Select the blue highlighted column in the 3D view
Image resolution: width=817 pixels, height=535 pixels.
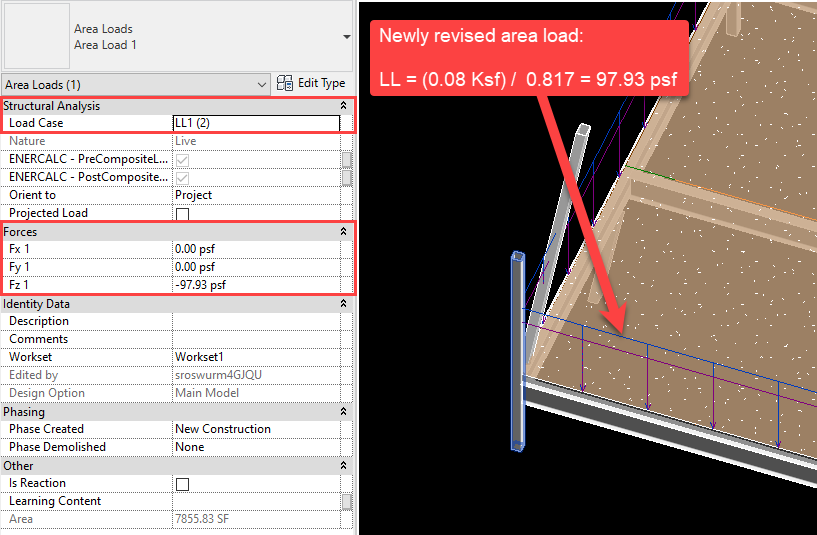click(517, 351)
